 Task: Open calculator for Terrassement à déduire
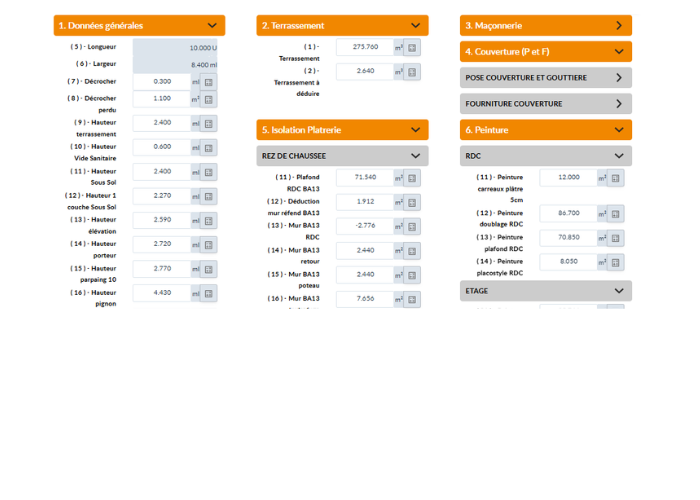coord(412,72)
